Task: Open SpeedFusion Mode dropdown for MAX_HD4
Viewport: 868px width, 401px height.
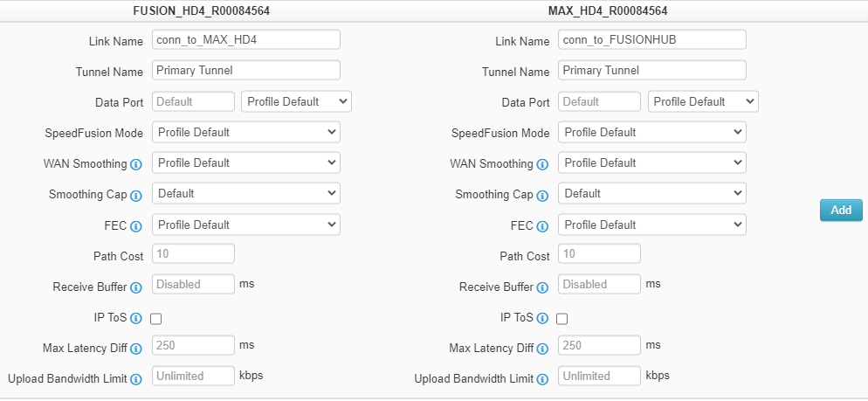Action: pos(652,133)
